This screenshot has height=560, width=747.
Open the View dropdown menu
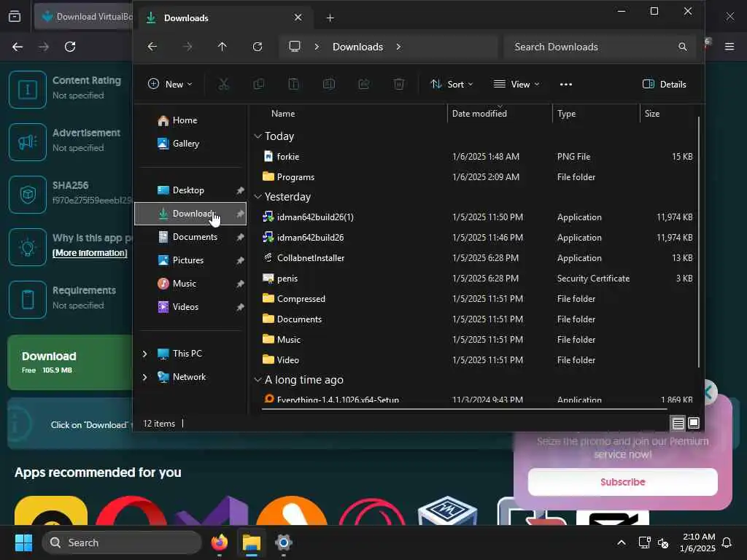click(x=516, y=85)
